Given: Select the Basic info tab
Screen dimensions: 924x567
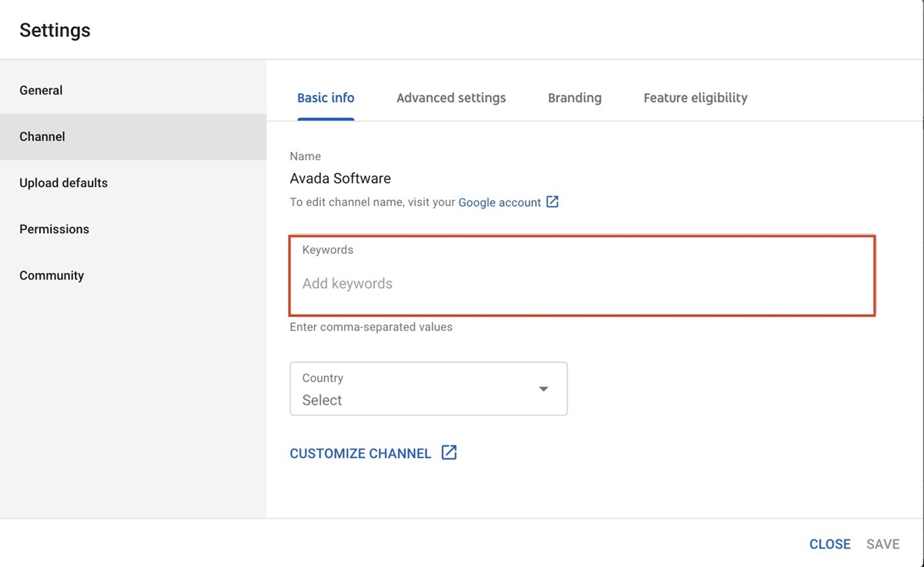Looking at the screenshot, I should [x=326, y=98].
